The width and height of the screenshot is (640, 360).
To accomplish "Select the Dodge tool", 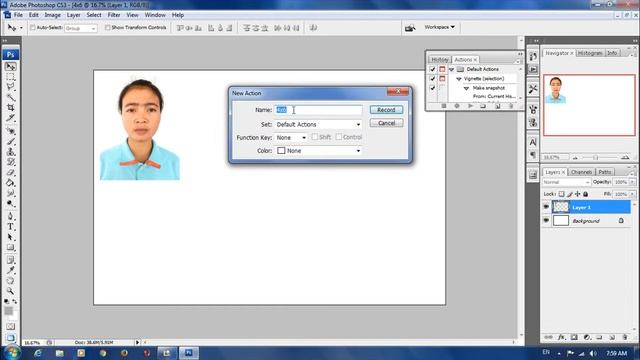I will pos(11,203).
